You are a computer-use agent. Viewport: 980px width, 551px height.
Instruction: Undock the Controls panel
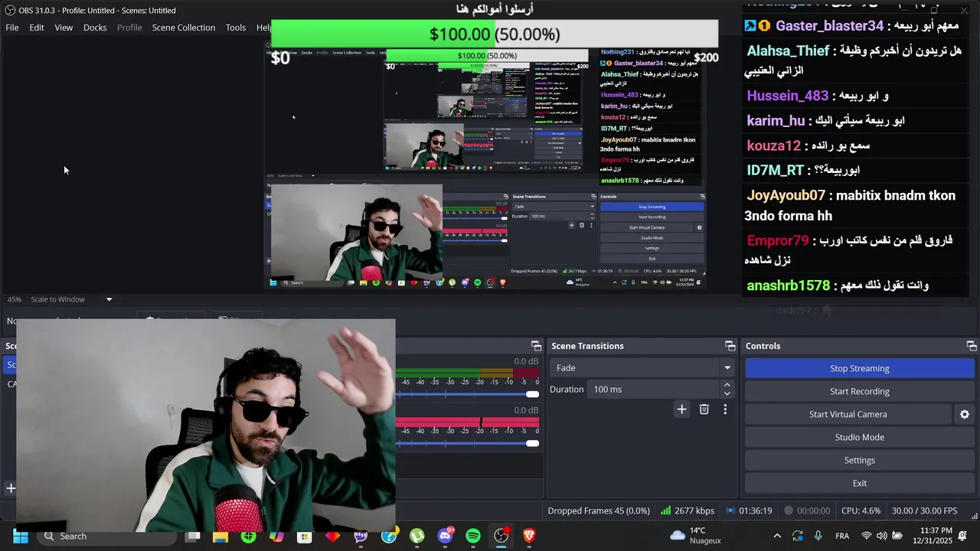click(971, 346)
